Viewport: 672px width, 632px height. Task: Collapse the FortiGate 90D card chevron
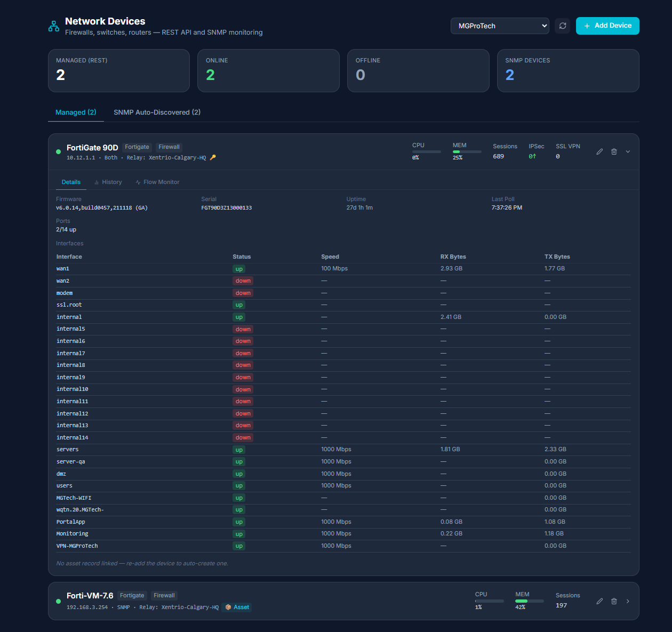tap(628, 152)
